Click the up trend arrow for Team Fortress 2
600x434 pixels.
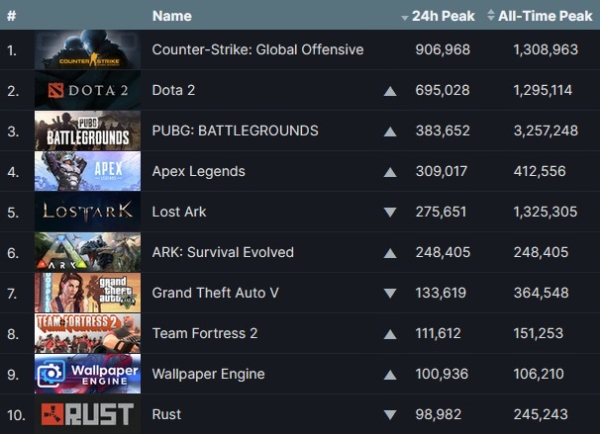[x=390, y=334]
